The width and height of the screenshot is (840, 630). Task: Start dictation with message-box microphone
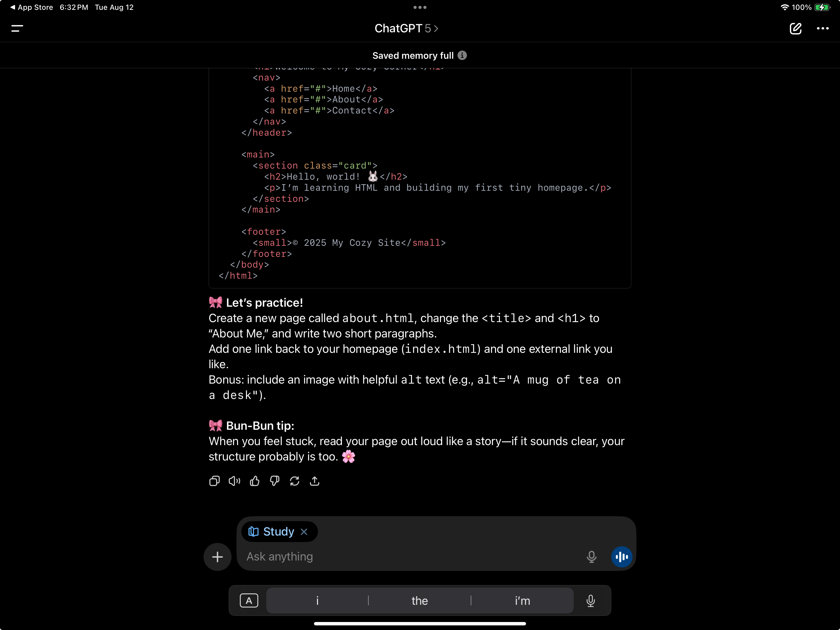(591, 557)
